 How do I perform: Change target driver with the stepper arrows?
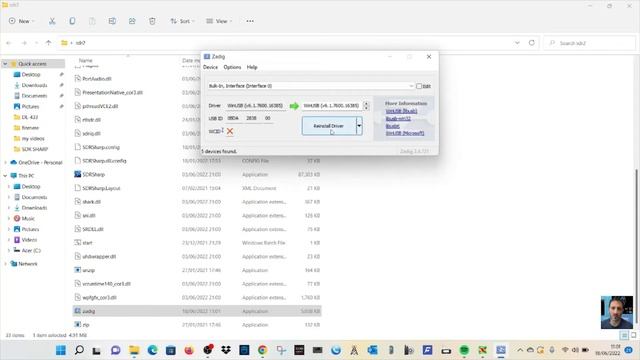pos(366,106)
